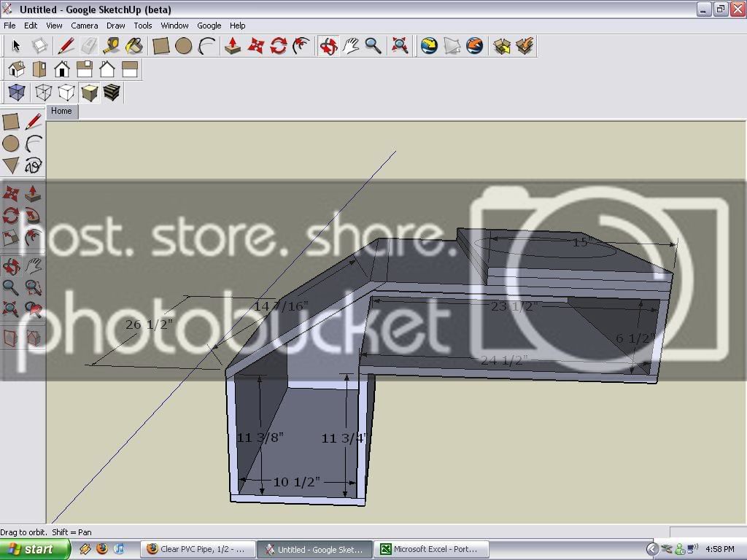
Task: Click the Google Earth Get Current View icon
Action: click(x=429, y=46)
